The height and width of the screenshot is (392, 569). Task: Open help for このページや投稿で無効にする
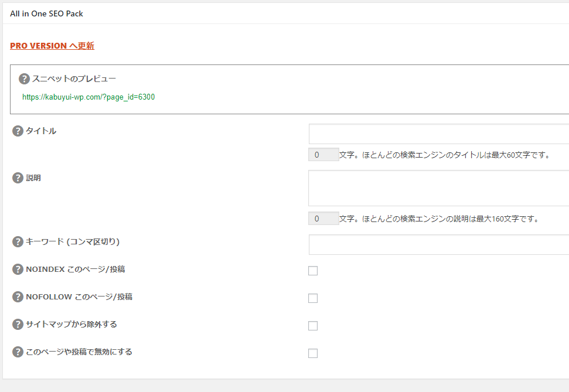point(18,352)
